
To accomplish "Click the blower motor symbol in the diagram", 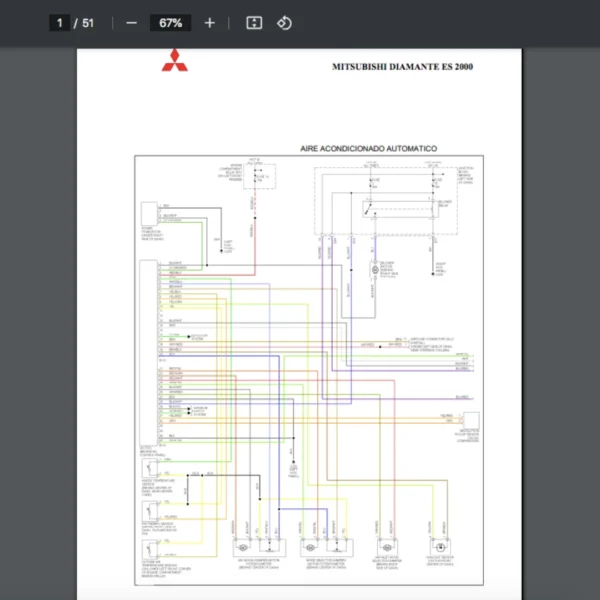I will 376,271.
